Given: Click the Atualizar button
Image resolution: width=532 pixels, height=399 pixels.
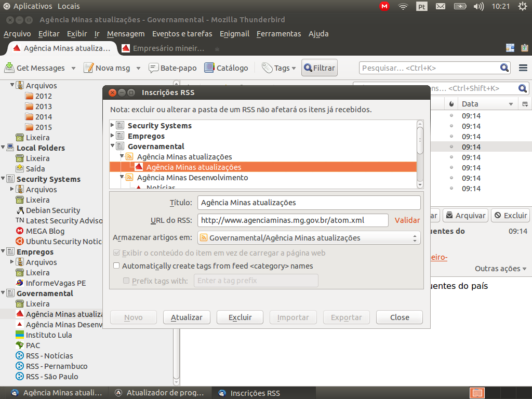Looking at the screenshot, I should tap(187, 317).
